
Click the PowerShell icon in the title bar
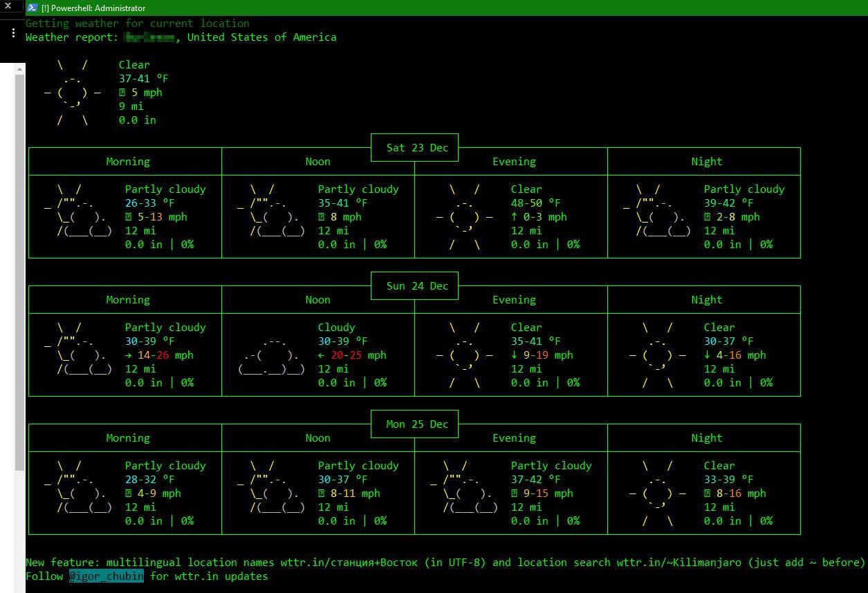point(32,8)
